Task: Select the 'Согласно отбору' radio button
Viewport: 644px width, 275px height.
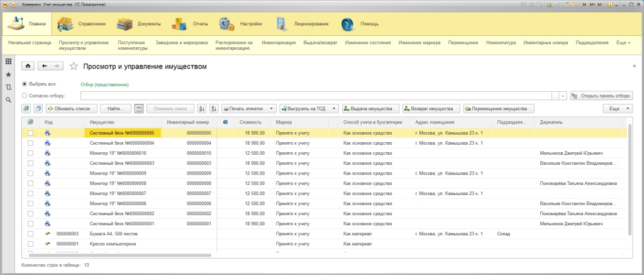Action: (25, 96)
